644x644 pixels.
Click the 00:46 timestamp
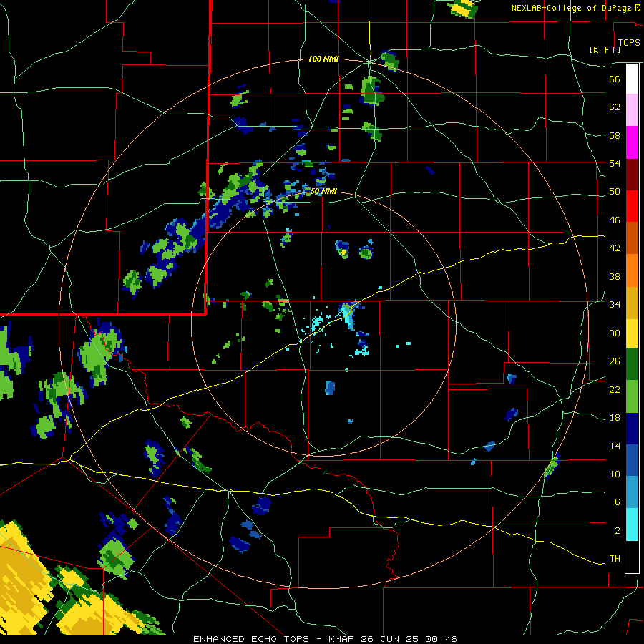click(441, 639)
